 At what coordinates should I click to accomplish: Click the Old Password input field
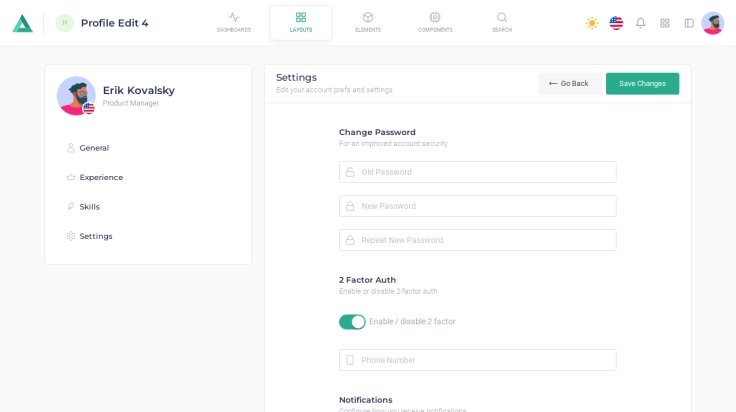pos(478,172)
